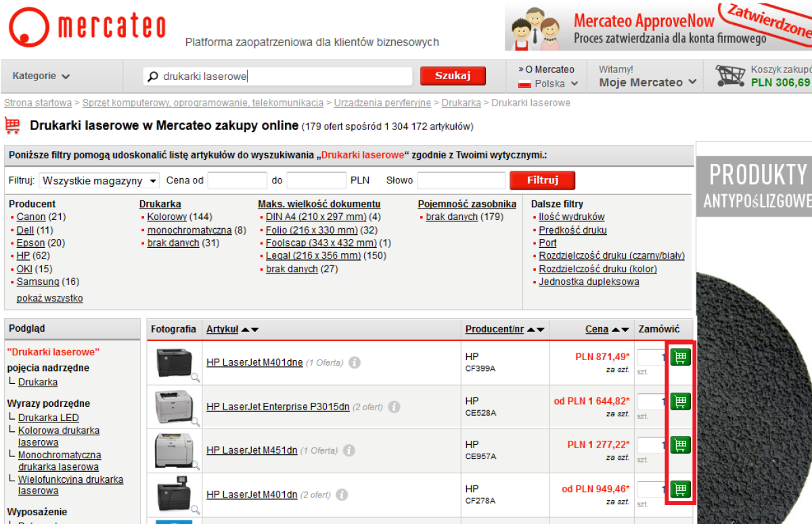Filter by producer OKI
Image resolution: width=812 pixels, height=524 pixels.
(x=24, y=269)
